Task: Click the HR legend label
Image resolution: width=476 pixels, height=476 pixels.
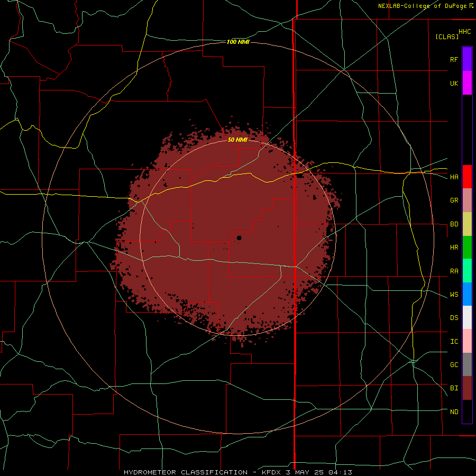Action: [454, 248]
